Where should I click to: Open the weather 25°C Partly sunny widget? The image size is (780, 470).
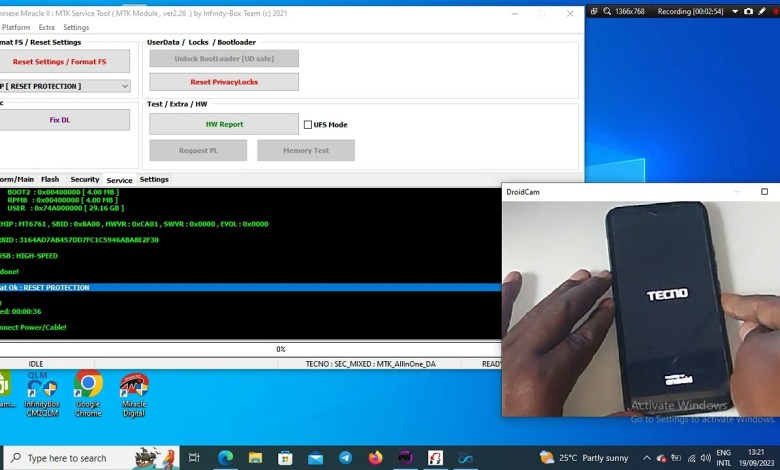click(584, 458)
